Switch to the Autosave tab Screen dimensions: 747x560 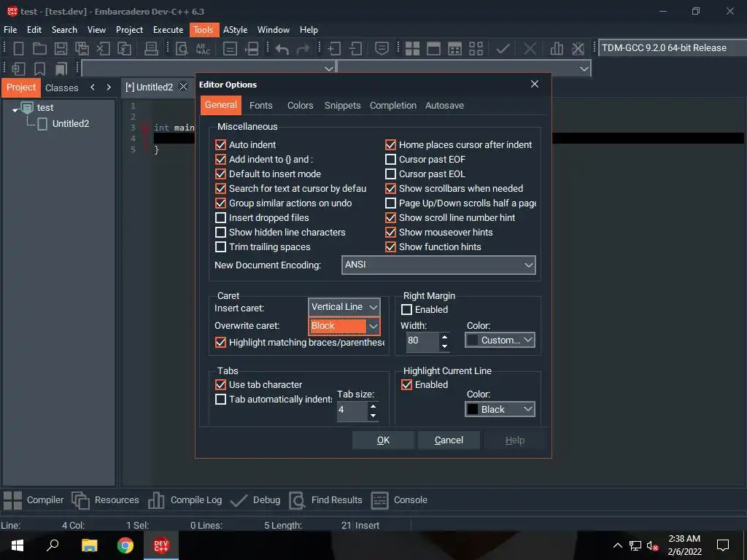pyautogui.click(x=444, y=106)
